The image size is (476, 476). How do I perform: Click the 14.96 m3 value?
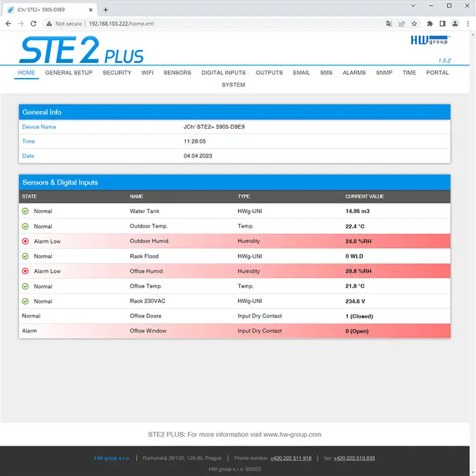[357, 211]
